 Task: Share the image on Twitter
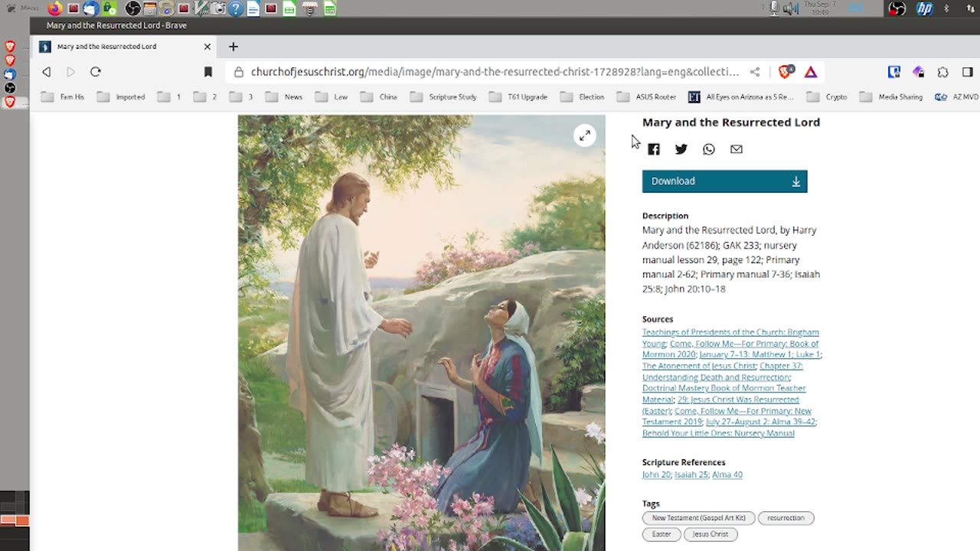pos(681,149)
